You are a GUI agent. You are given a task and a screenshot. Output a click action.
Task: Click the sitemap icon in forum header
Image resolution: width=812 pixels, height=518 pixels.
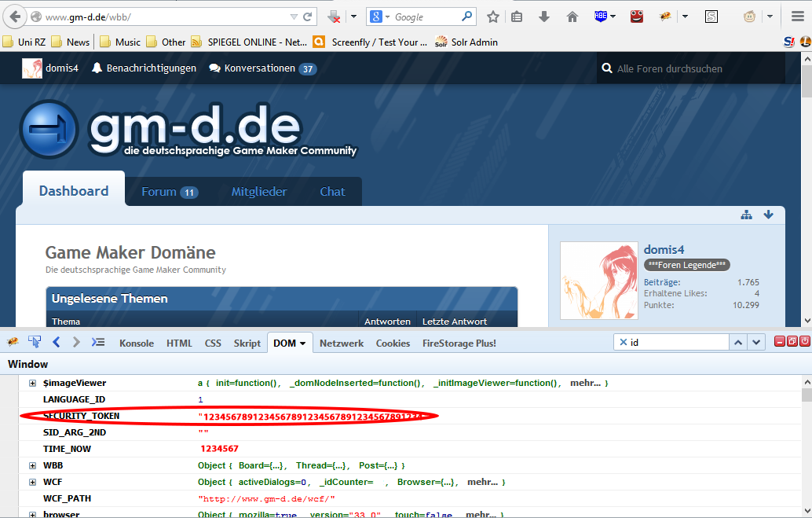(x=746, y=215)
